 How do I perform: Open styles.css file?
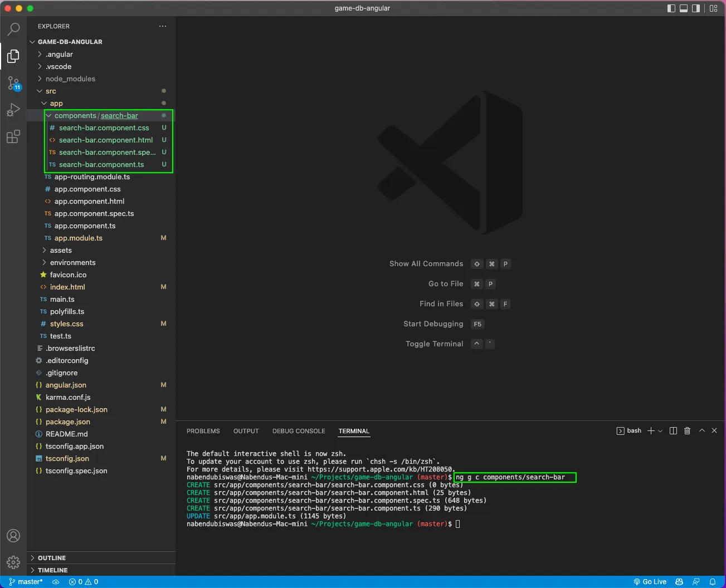coord(101,324)
